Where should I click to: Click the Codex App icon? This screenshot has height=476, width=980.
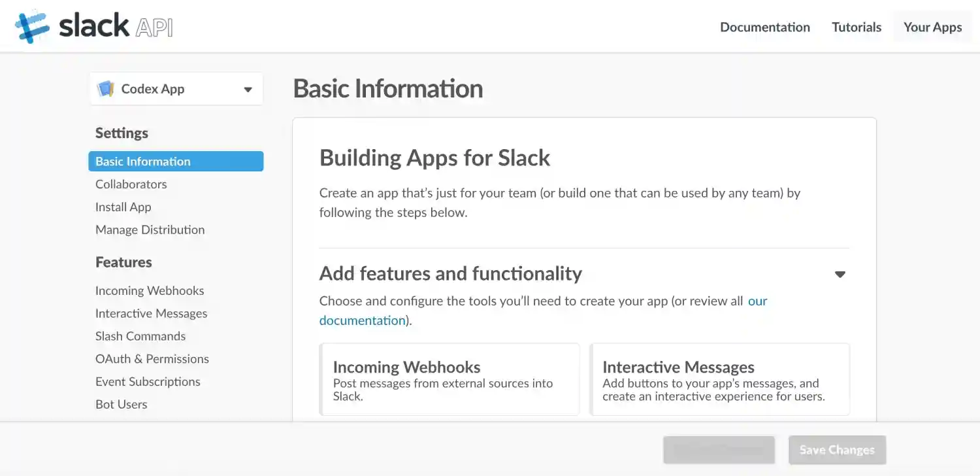[x=105, y=90]
